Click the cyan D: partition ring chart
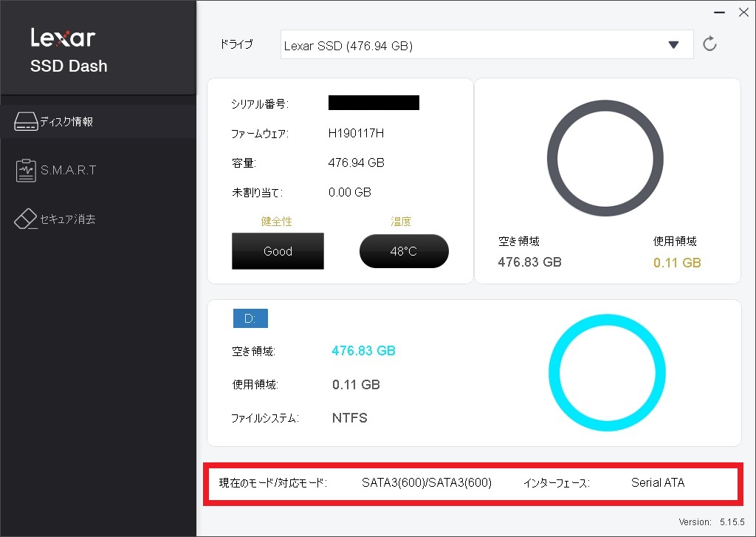The height and width of the screenshot is (537, 756). pos(607,372)
